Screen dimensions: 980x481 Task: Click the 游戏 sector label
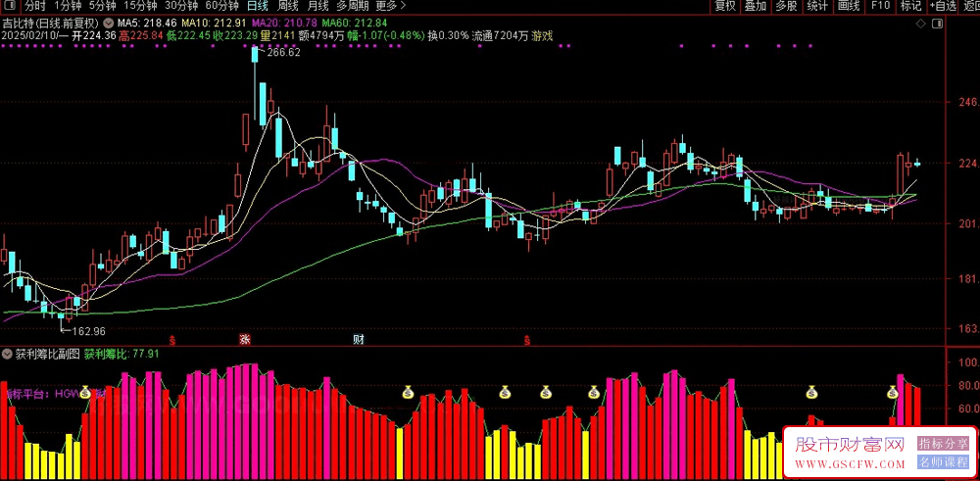(542, 35)
